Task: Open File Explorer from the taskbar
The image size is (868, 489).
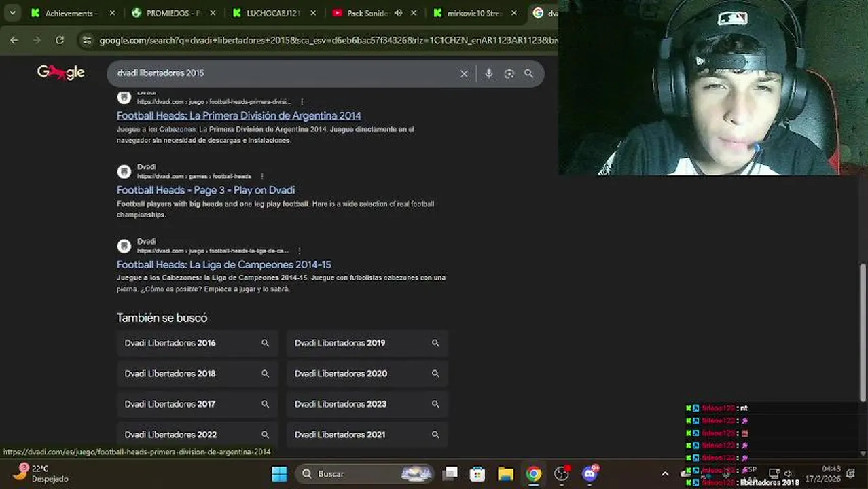Action: 505,474
